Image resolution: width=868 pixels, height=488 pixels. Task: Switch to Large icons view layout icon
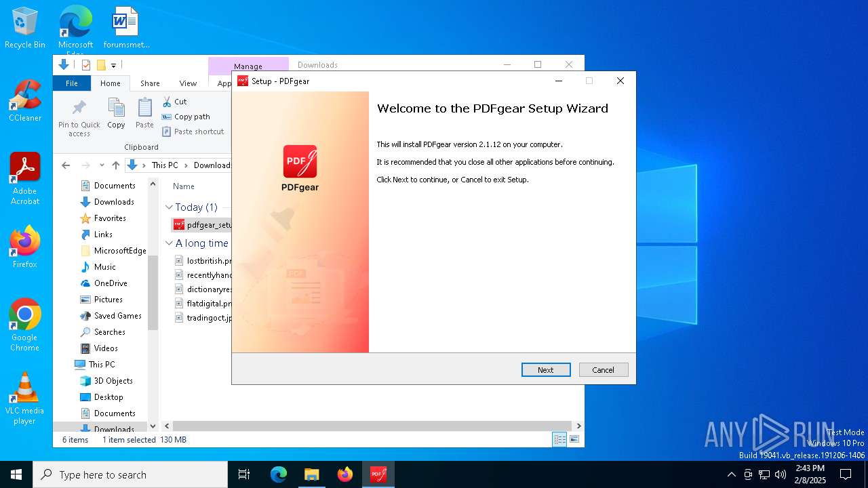click(574, 440)
